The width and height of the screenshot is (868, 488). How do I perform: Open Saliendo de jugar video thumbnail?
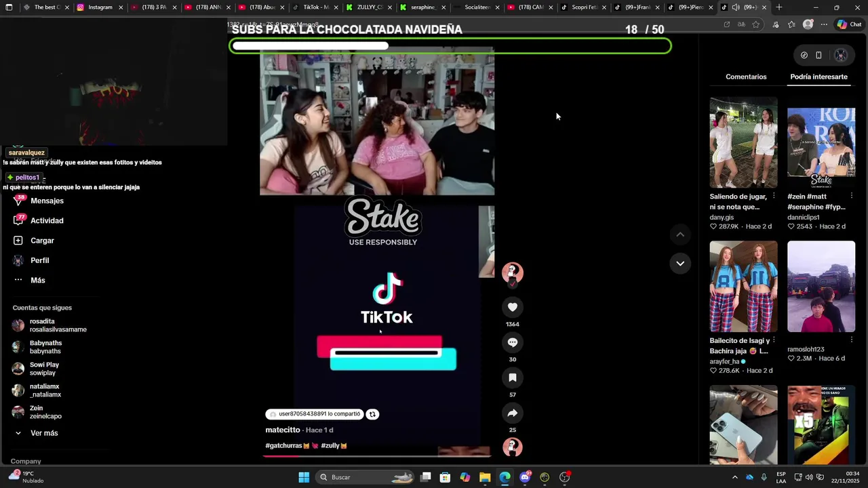pyautogui.click(x=743, y=142)
